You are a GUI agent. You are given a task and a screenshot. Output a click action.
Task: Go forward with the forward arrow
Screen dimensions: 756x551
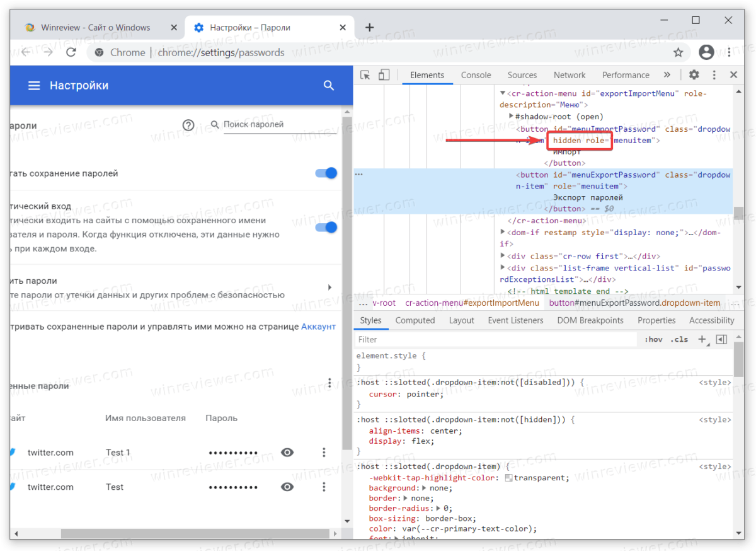[x=48, y=52]
